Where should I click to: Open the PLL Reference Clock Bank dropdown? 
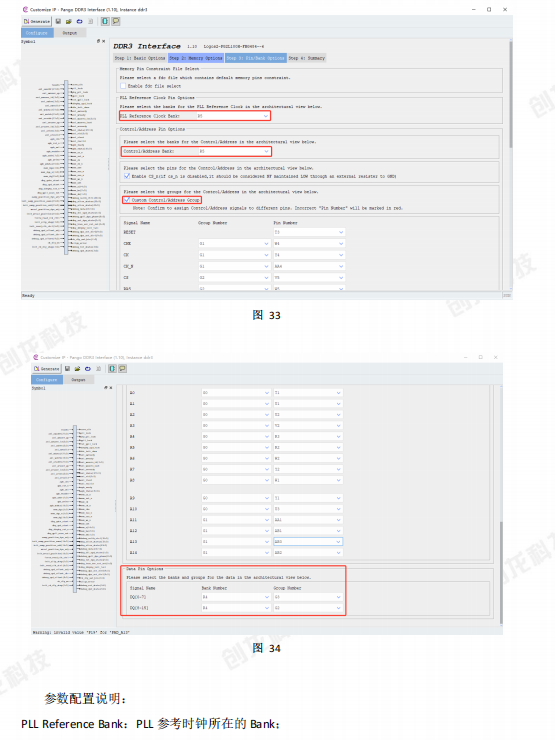[x=233, y=116]
